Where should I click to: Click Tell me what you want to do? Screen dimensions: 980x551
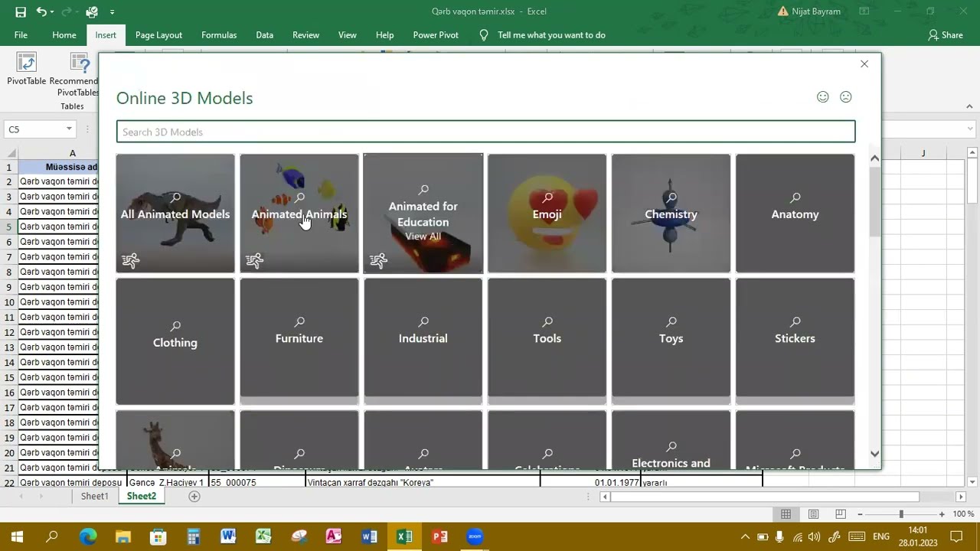pos(551,35)
